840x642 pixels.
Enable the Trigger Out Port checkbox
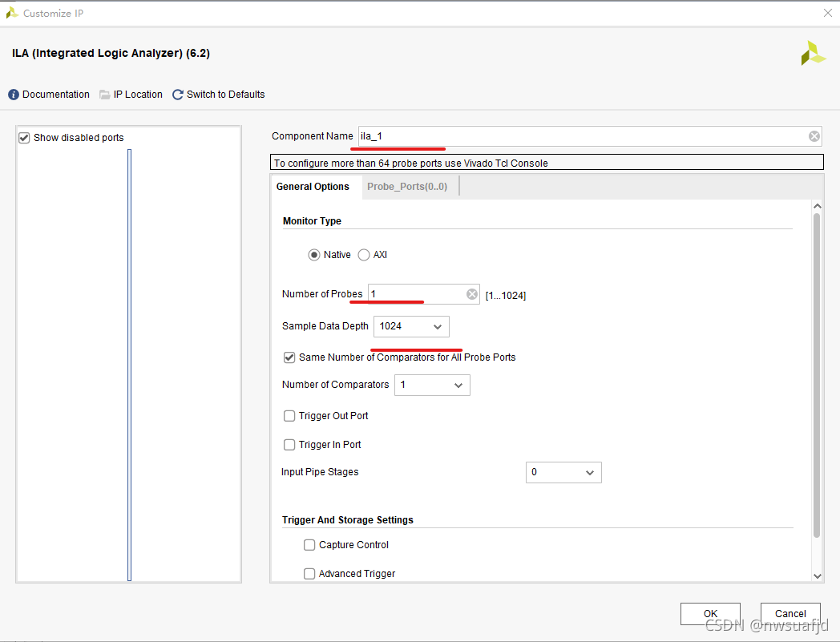[289, 416]
